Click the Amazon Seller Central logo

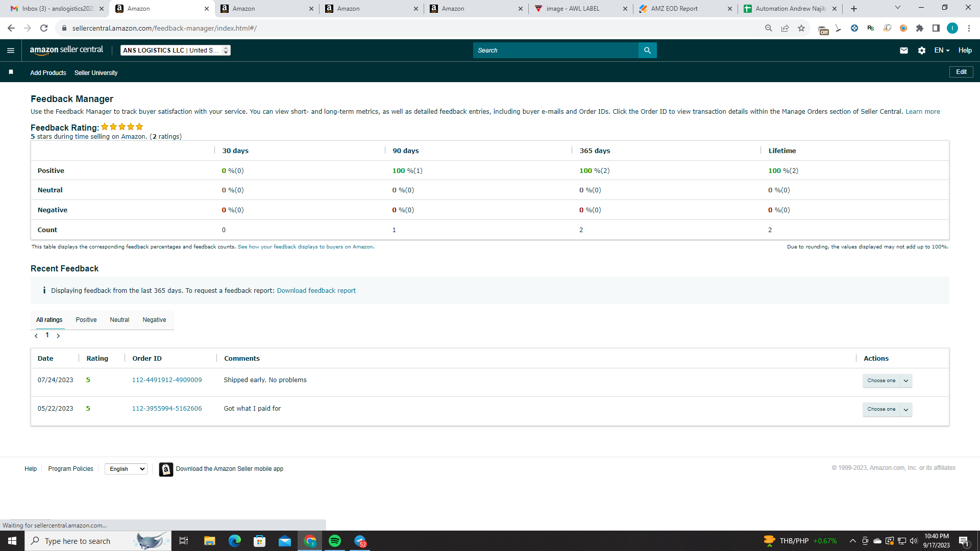pyautogui.click(x=66, y=50)
